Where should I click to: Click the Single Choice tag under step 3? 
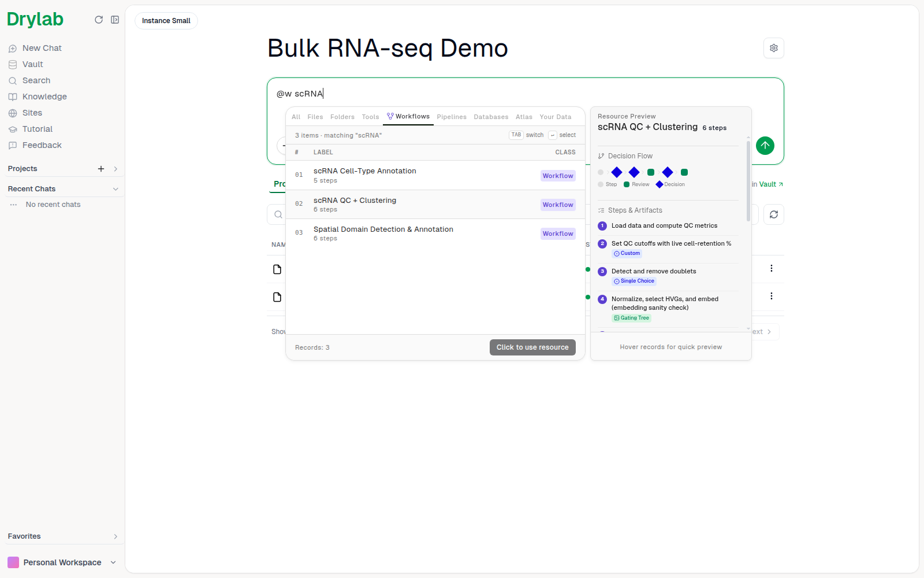coord(634,281)
